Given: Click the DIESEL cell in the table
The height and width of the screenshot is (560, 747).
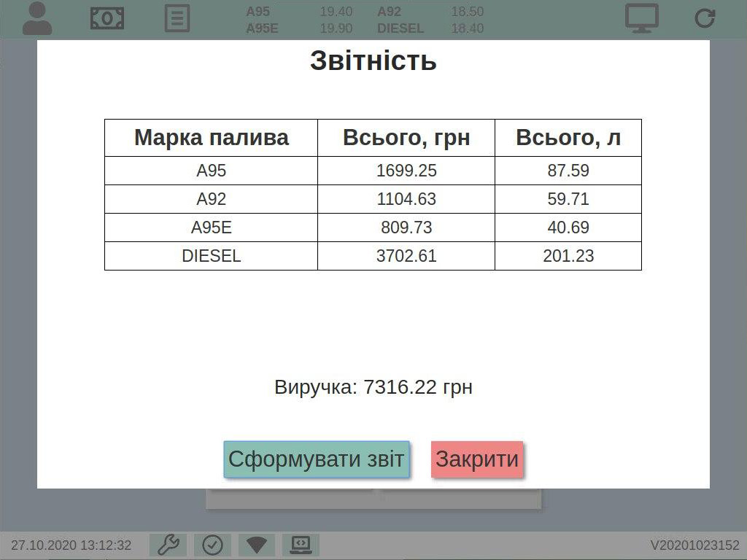Looking at the screenshot, I should point(211,256).
